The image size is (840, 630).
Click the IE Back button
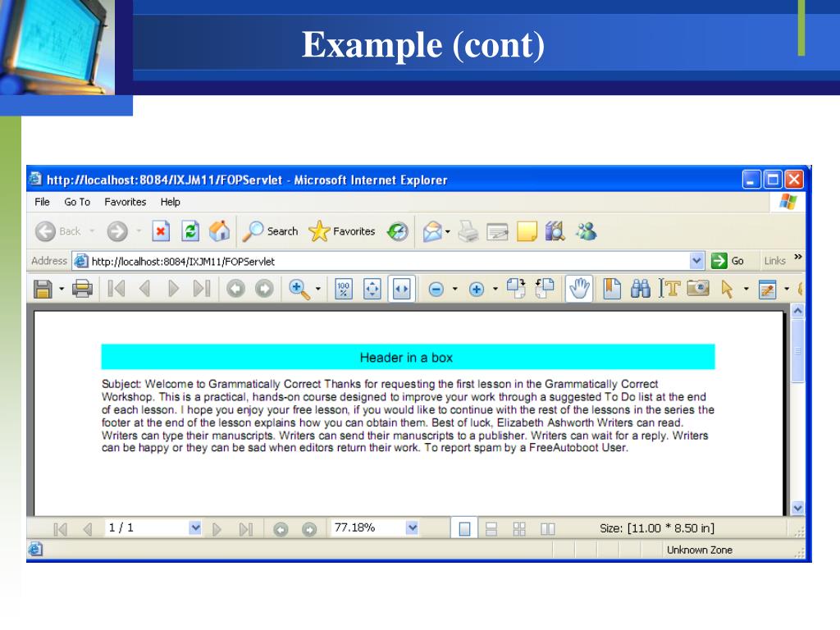pyautogui.click(x=58, y=231)
